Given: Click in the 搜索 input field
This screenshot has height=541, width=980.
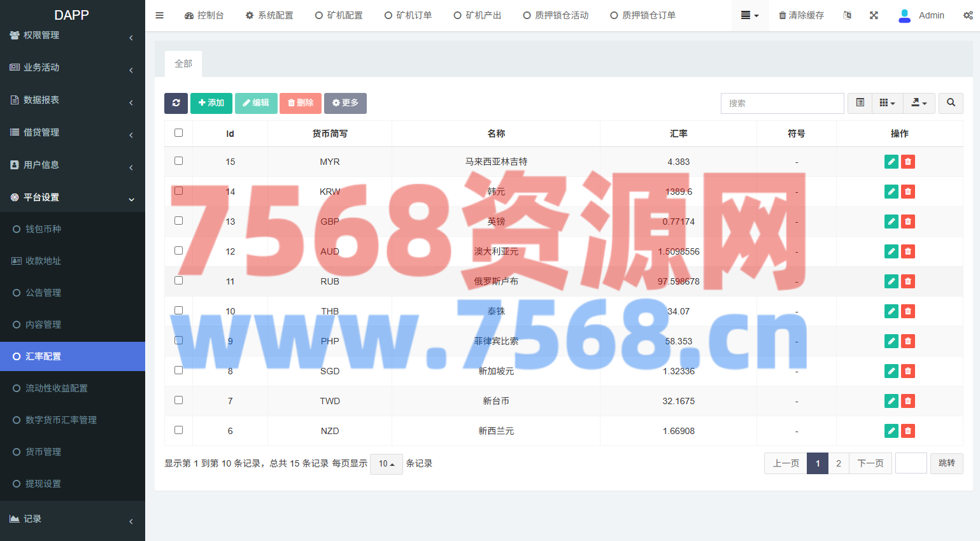Looking at the screenshot, I should click(x=782, y=103).
